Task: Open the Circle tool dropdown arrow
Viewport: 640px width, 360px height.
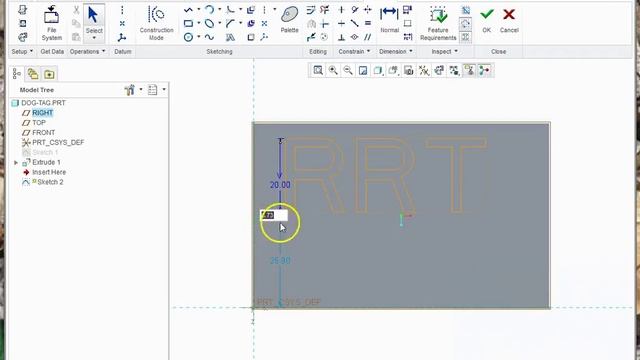Action: tap(198, 37)
